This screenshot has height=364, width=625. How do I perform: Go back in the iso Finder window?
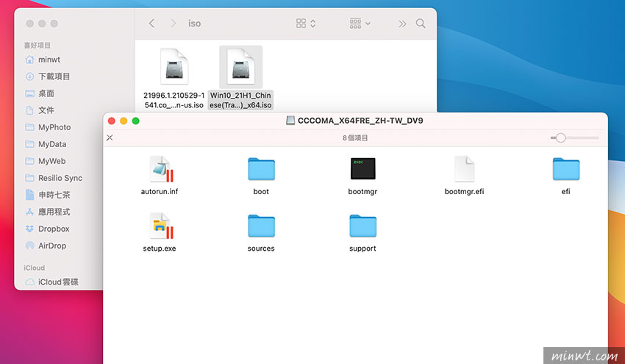(x=152, y=24)
